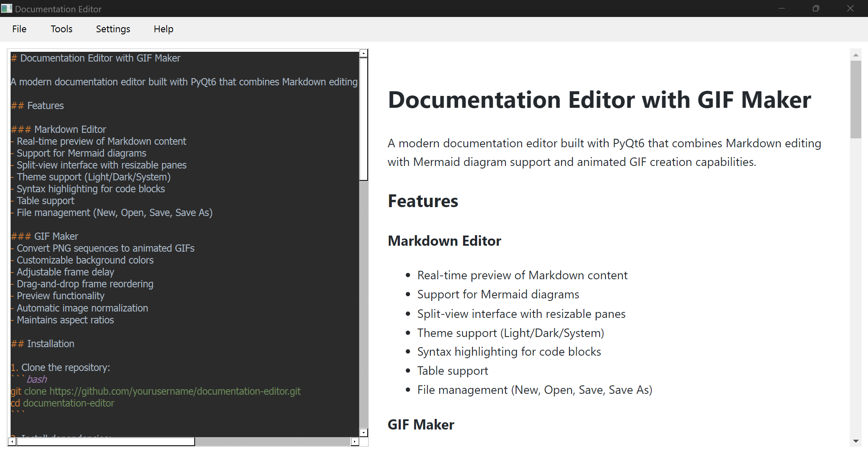Click the '```bash' code fence line

click(x=29, y=379)
